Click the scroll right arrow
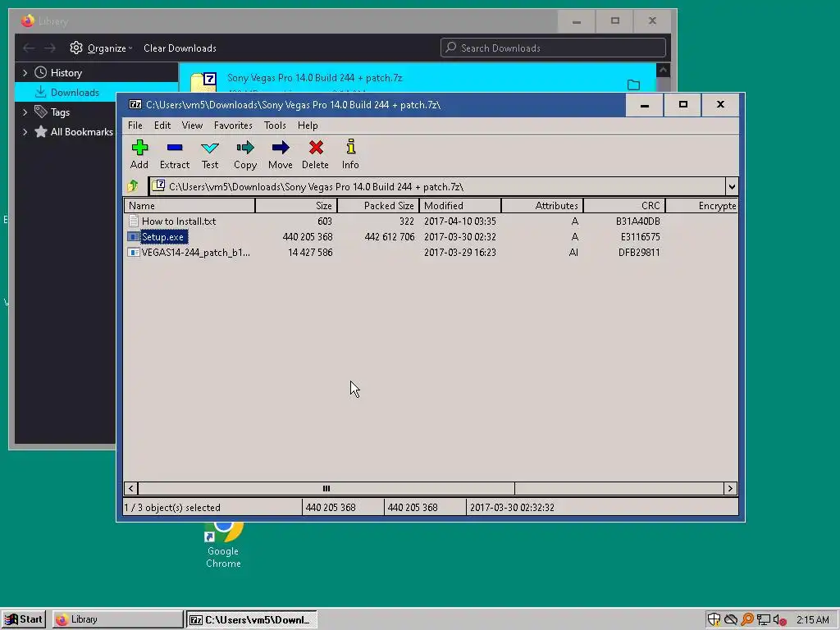840x630 pixels. pyautogui.click(x=730, y=488)
